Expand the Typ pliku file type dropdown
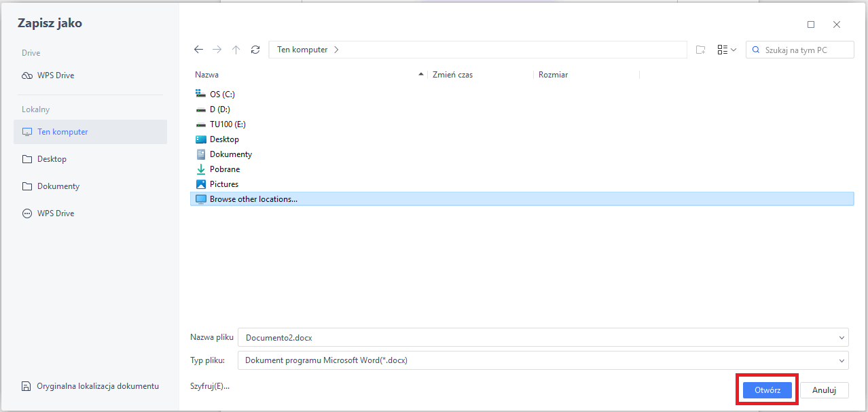868x412 pixels. pos(842,360)
